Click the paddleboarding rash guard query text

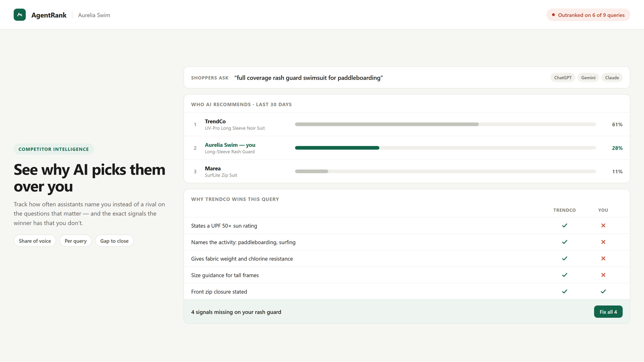pyautogui.click(x=309, y=78)
